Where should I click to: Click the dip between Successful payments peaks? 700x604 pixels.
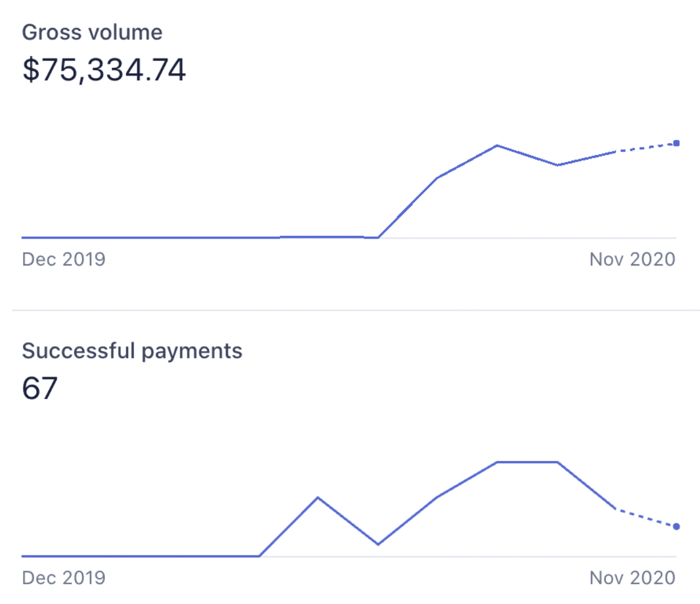point(378,544)
